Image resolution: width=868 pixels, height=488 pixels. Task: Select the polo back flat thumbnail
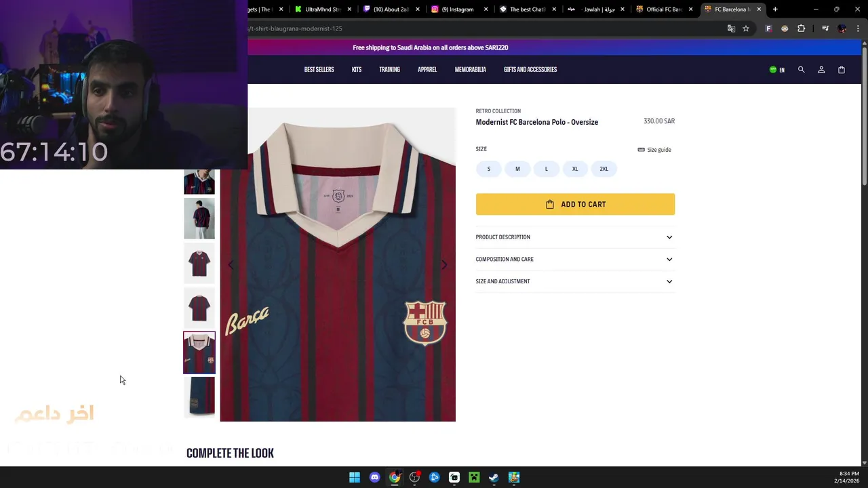pyautogui.click(x=199, y=308)
